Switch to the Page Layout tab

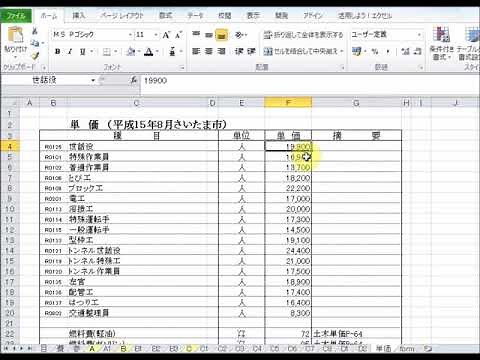[122, 15]
